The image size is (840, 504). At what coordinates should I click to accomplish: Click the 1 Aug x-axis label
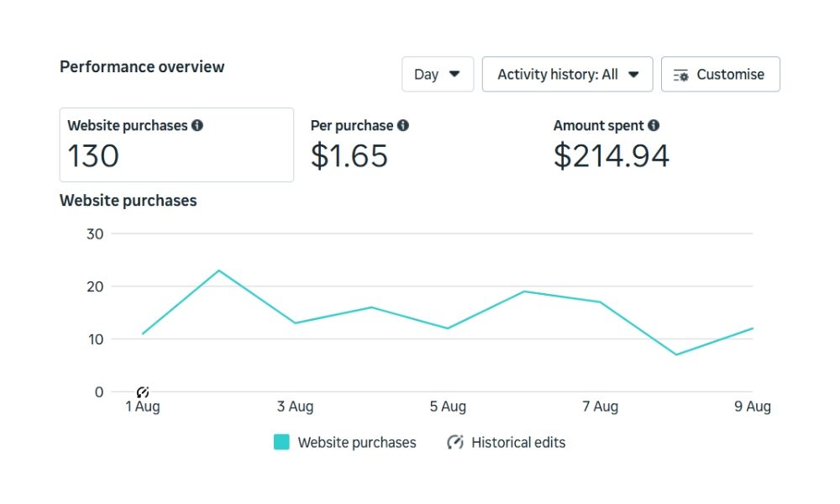tap(143, 407)
